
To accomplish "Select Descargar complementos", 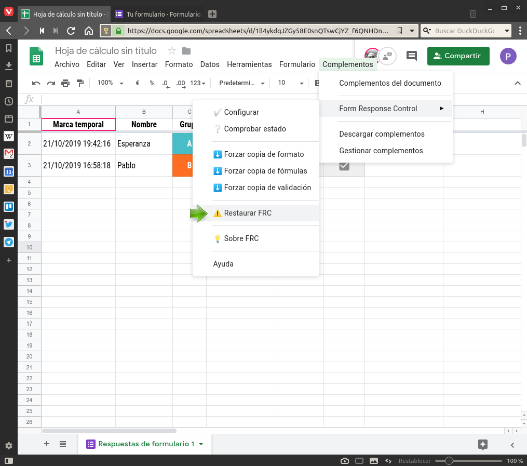I will coord(386,134).
